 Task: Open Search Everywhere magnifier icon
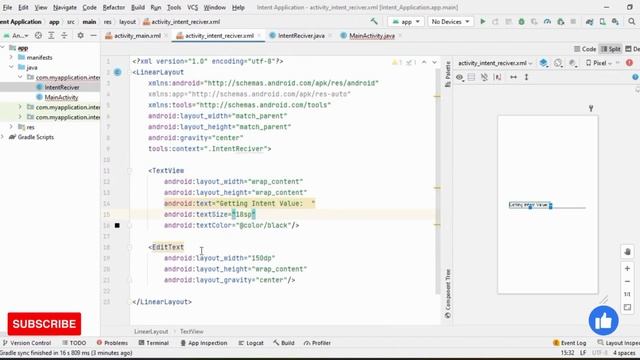(x=631, y=22)
